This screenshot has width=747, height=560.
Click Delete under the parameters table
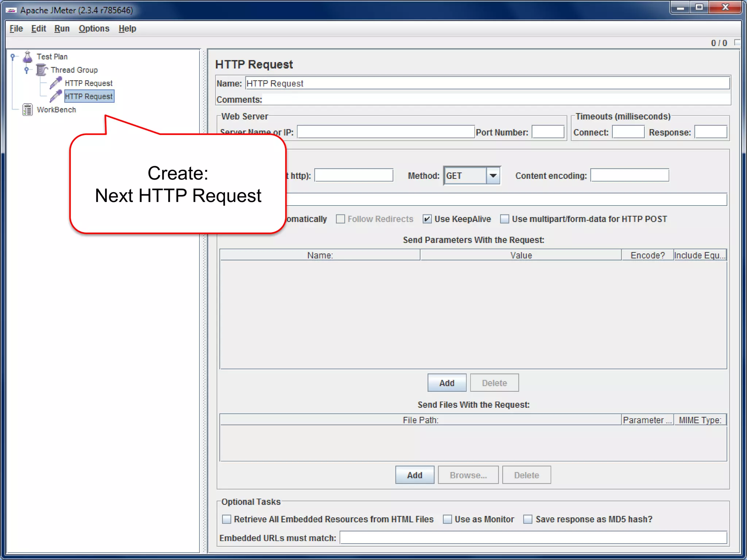click(494, 383)
